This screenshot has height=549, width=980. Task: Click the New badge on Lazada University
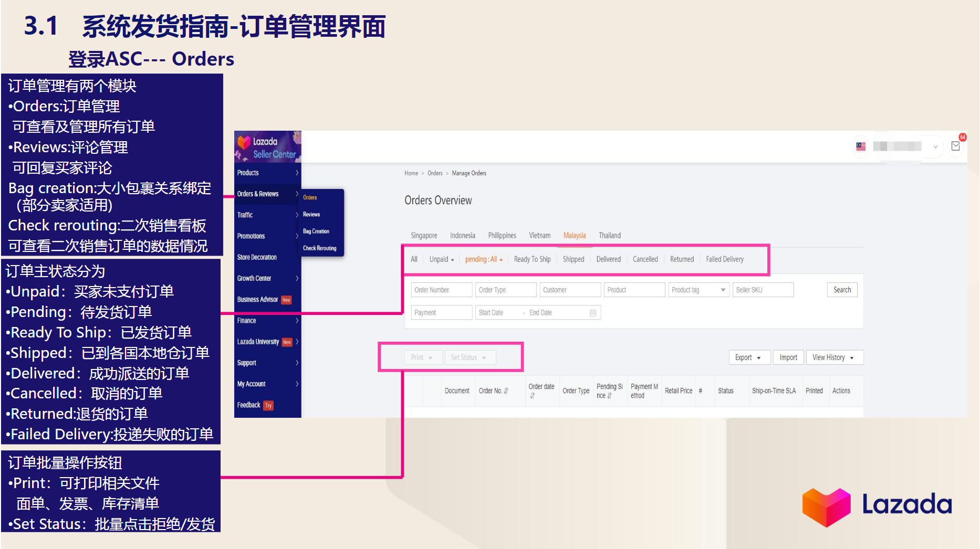(287, 342)
